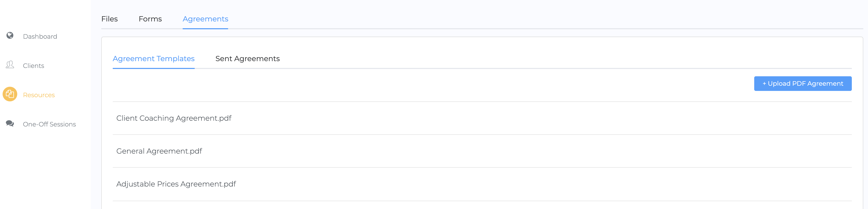Open the Agreement Templates sub-tab

point(154,59)
